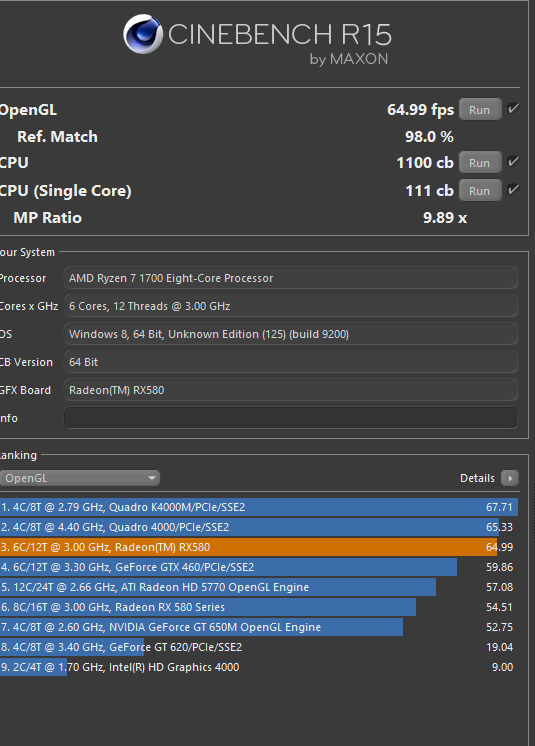This screenshot has width=535, height=746.
Task: Click the 59.86 score in ranking
Action: [x=499, y=567]
